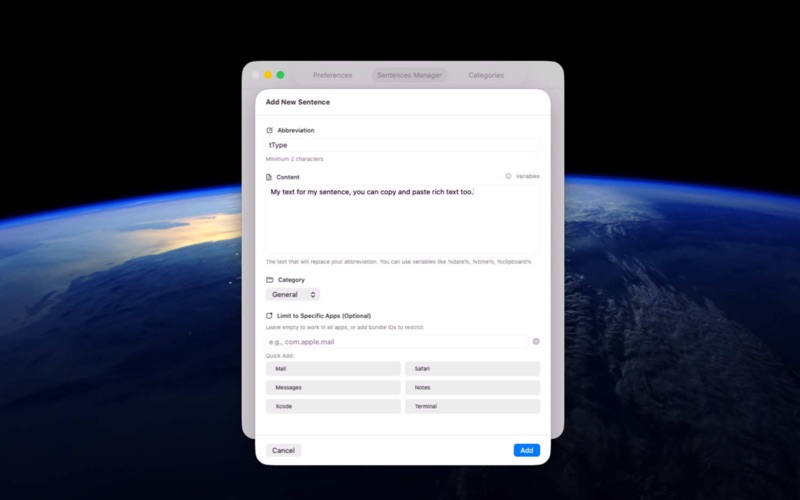Cancel adding the new sentence
Image resolution: width=800 pixels, height=500 pixels.
[283, 451]
